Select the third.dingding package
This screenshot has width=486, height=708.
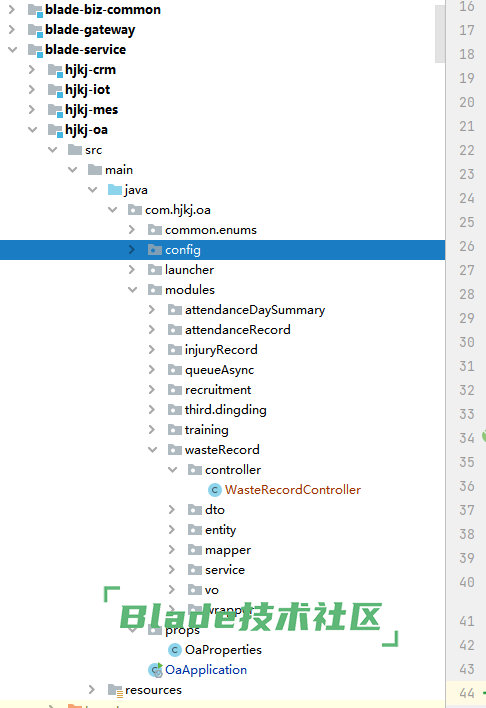point(225,410)
